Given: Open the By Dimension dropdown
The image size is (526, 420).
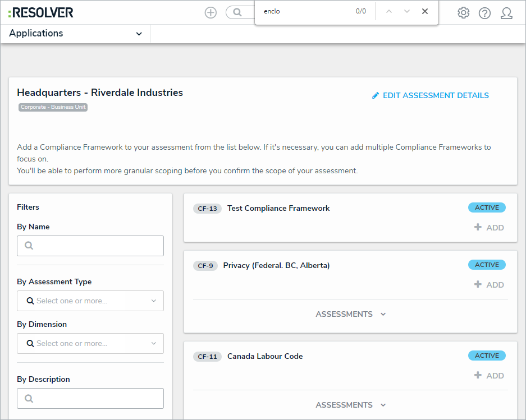Looking at the screenshot, I should click(90, 343).
